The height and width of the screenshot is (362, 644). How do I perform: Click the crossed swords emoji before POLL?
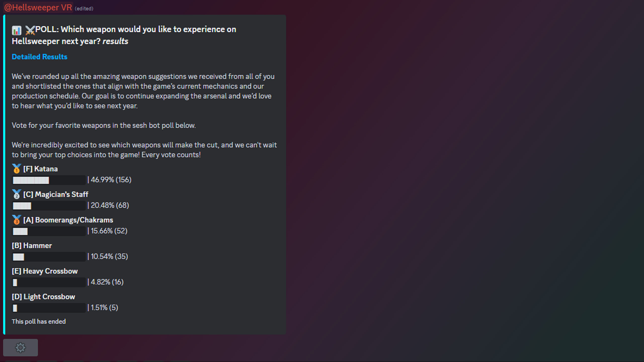point(30,30)
